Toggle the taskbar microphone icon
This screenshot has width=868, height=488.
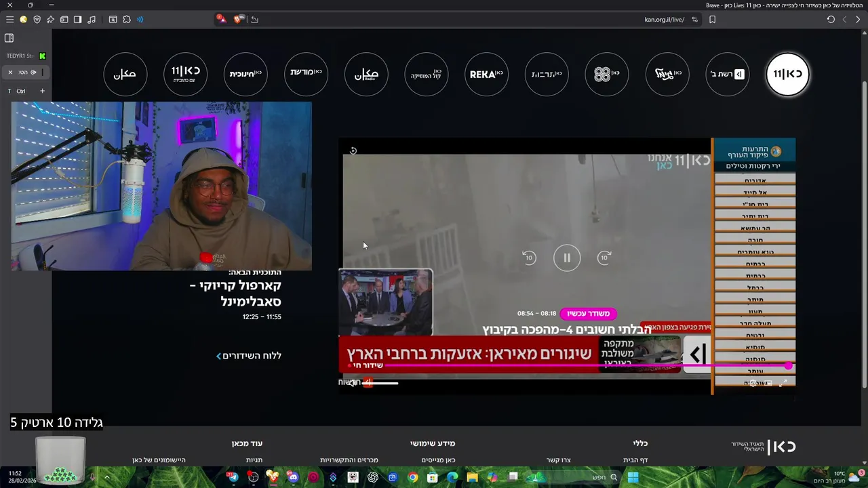[x=93, y=477]
